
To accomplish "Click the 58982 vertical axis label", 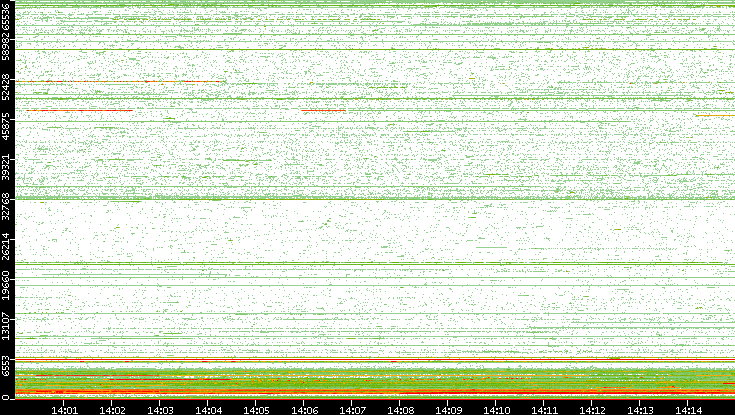I will (5, 47).
